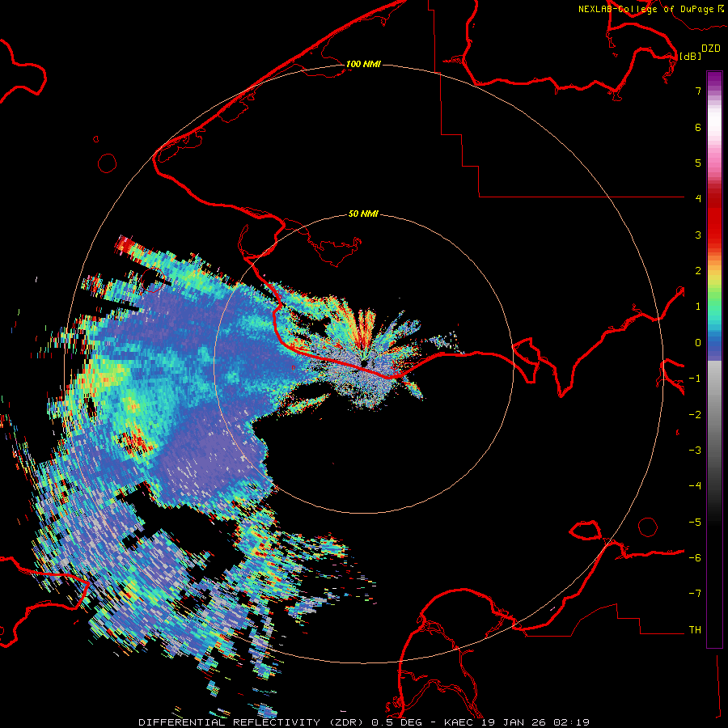728x728 pixels.
Task: Click the DZD product label
Action: [x=711, y=49]
